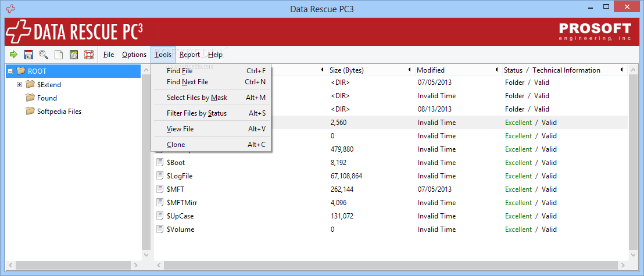Click the sort arrow of the name column
This screenshot has height=276, width=644.
pos(323,70)
